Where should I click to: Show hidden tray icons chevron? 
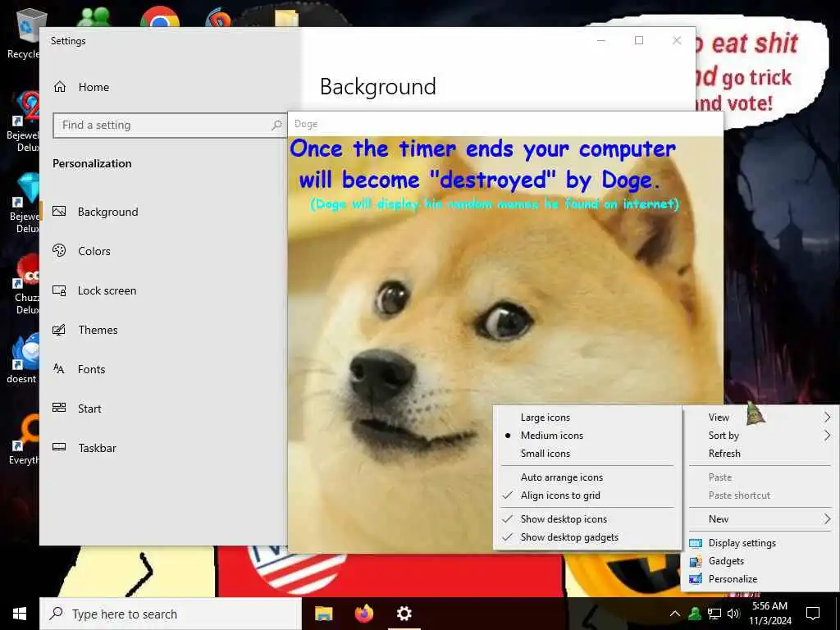pyautogui.click(x=675, y=614)
